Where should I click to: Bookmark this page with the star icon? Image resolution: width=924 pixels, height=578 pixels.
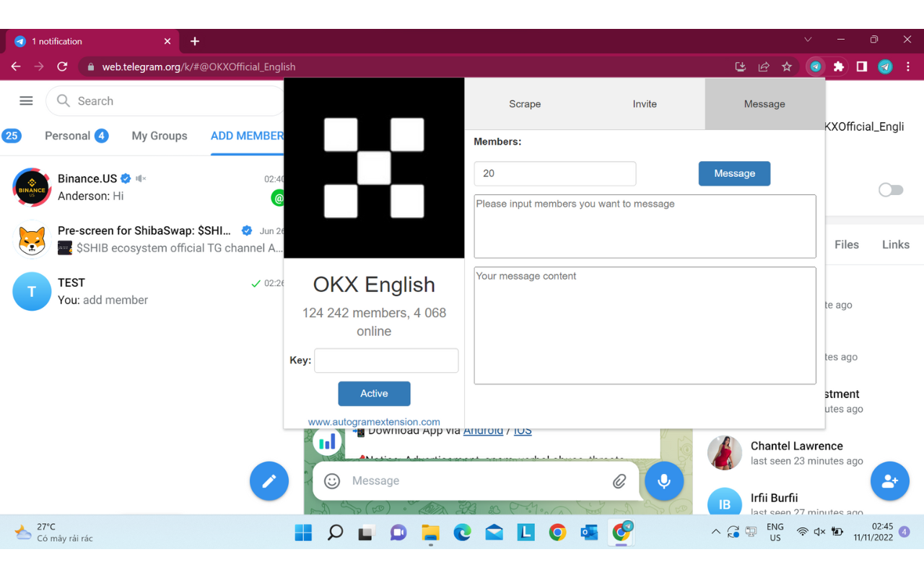click(787, 66)
